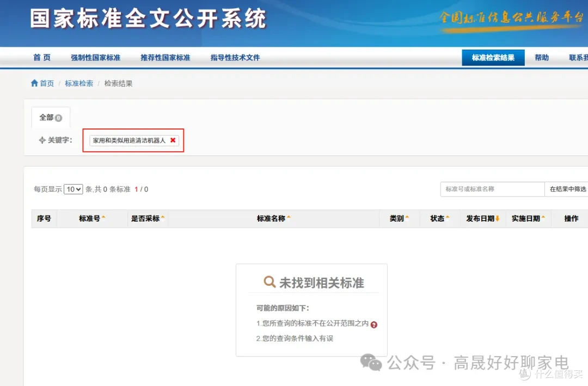Viewport: 588px width, 386px height.
Task: Click the red question mark help icon
Action: tap(374, 325)
